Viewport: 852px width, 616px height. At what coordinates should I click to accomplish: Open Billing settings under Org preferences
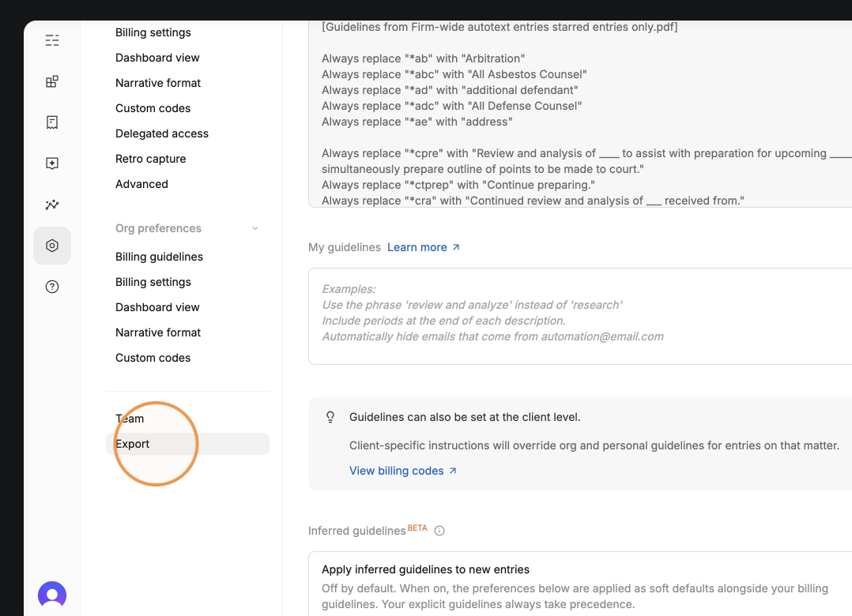[x=153, y=282]
